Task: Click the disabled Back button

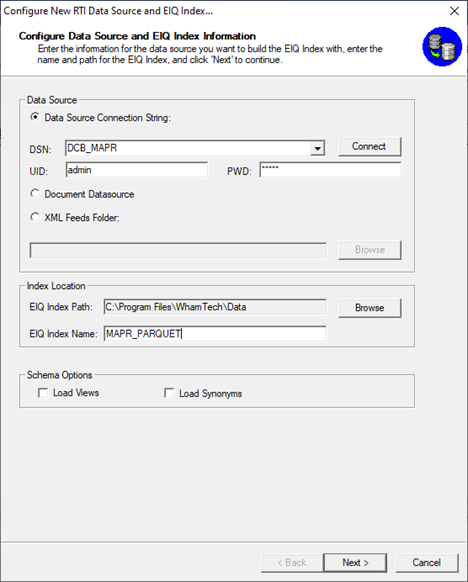Action: click(292, 563)
